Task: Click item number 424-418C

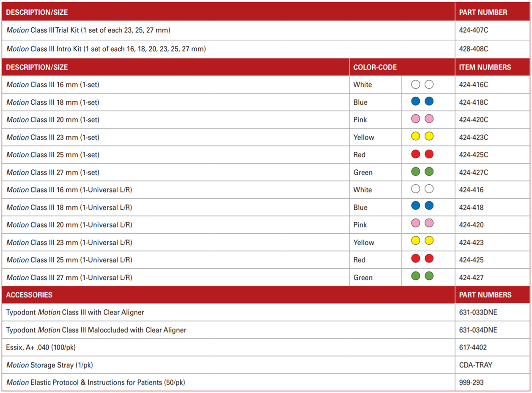Action: point(474,102)
